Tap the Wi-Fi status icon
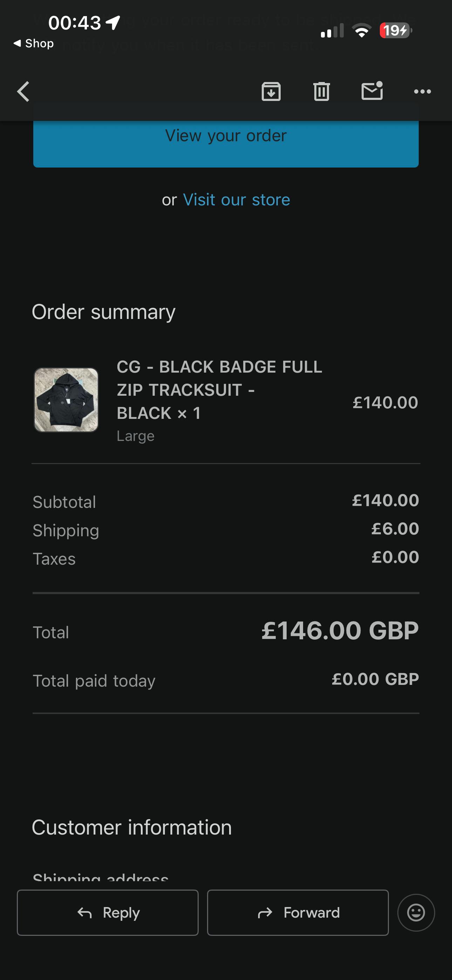Image resolution: width=452 pixels, height=980 pixels. click(x=362, y=30)
